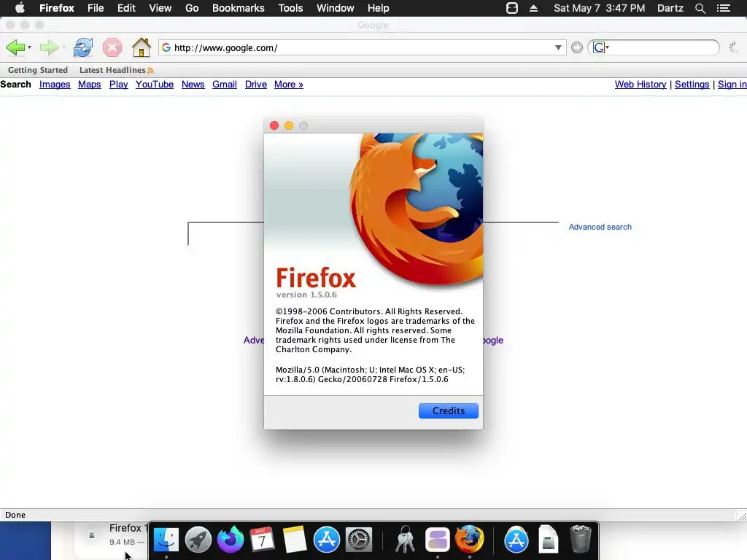Click the loading throbber icon
747x560 pixels.
point(733,47)
